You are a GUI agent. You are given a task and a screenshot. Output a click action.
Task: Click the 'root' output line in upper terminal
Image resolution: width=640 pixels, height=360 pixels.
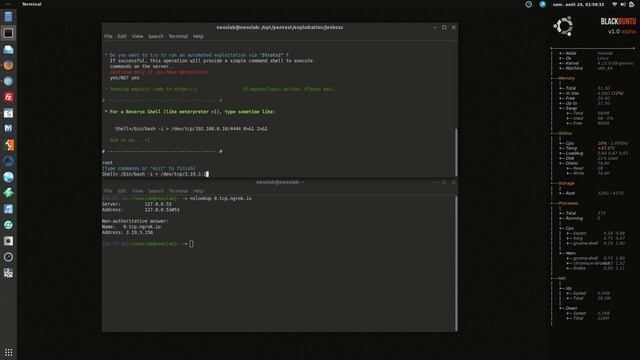(x=107, y=162)
